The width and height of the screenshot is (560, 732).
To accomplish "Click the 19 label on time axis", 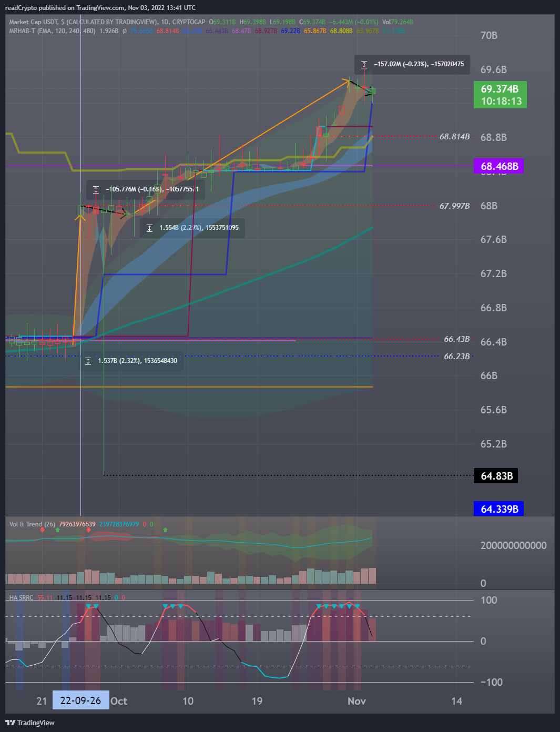I will click(x=257, y=701).
